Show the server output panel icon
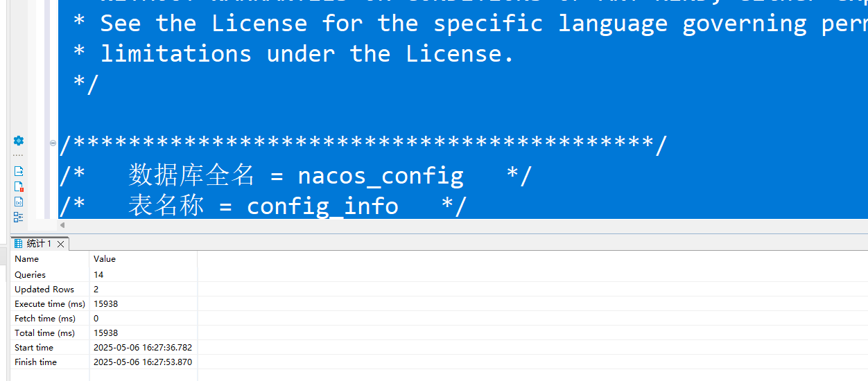Screen dimensions: 868x381 tap(19, 171)
